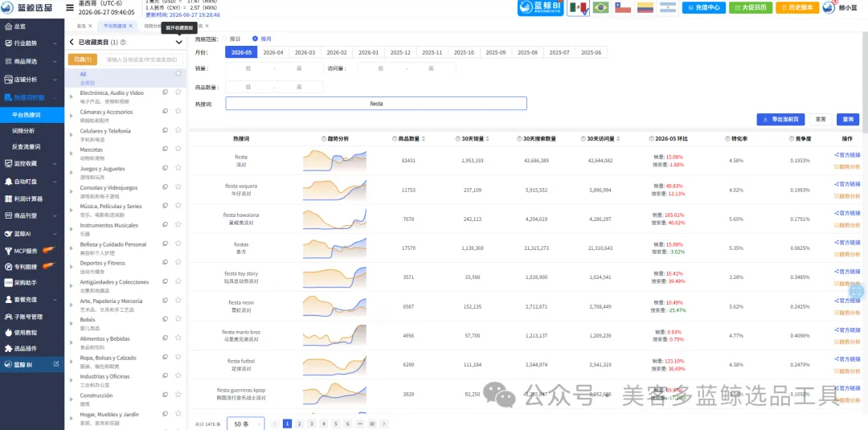Screen dimensions: 868x430
Task: Star the Electrónica, Audio y Video category
Action: pos(178,92)
